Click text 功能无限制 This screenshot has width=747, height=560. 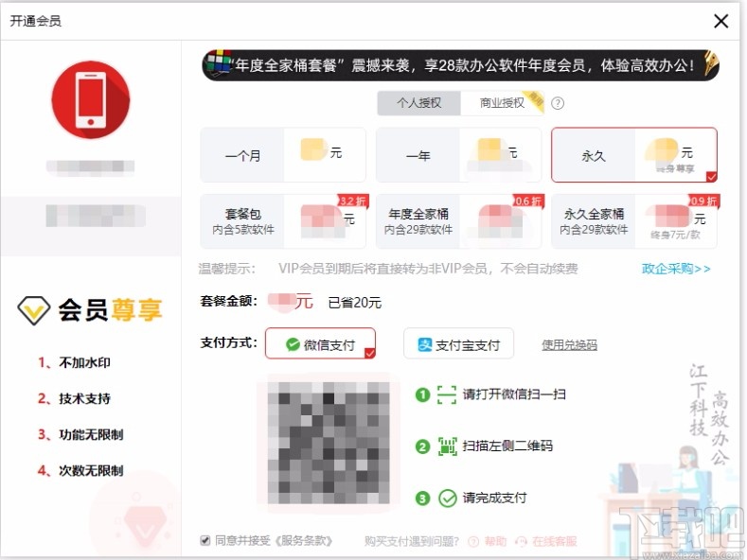[91, 435]
